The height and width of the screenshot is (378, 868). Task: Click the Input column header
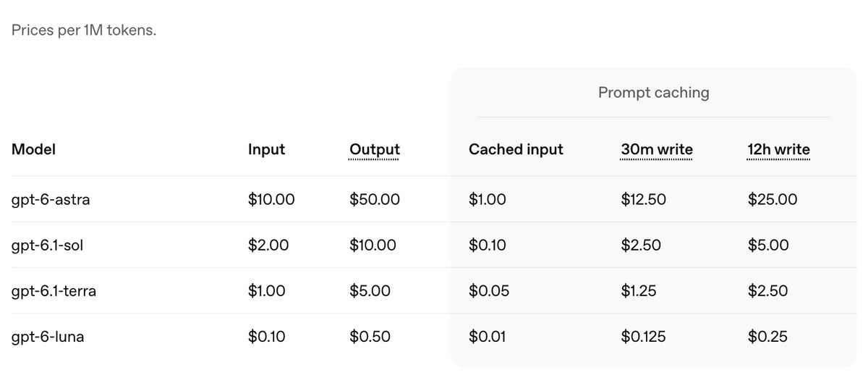[x=266, y=149]
